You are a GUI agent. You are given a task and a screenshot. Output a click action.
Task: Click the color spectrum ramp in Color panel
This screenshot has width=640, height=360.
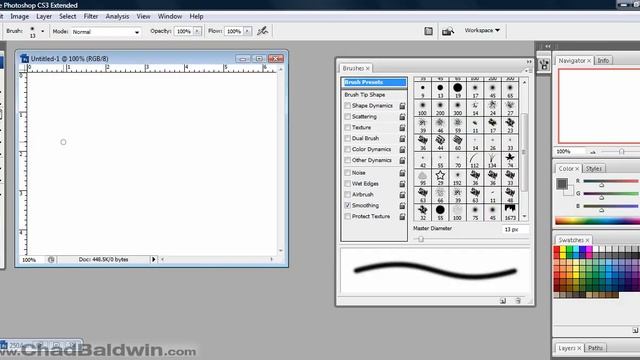coord(597,221)
